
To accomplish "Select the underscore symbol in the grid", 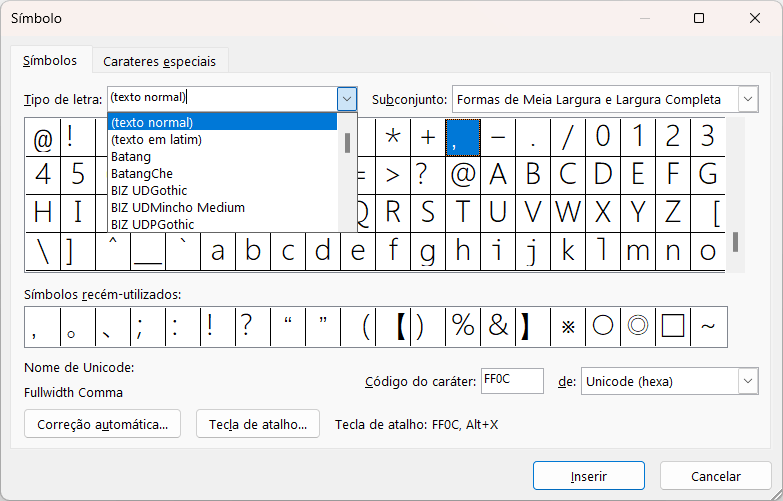I will [148, 251].
